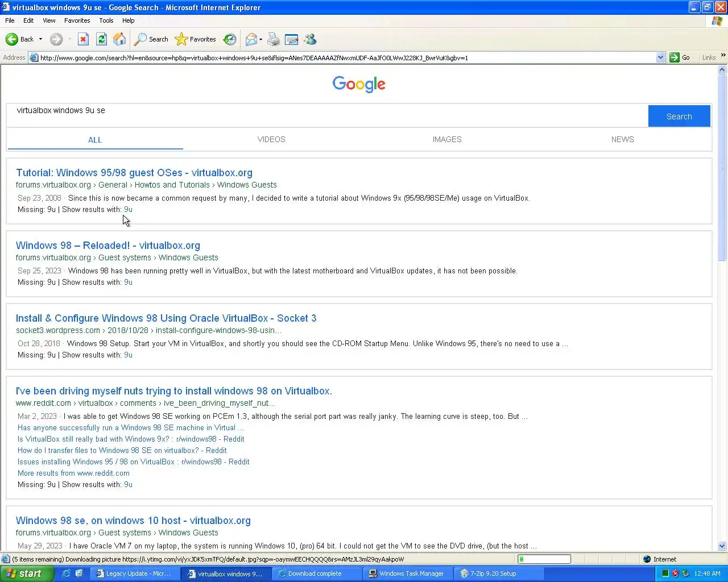This screenshot has width=728, height=582.
Task: Click the Refresh page icon
Action: click(x=101, y=39)
